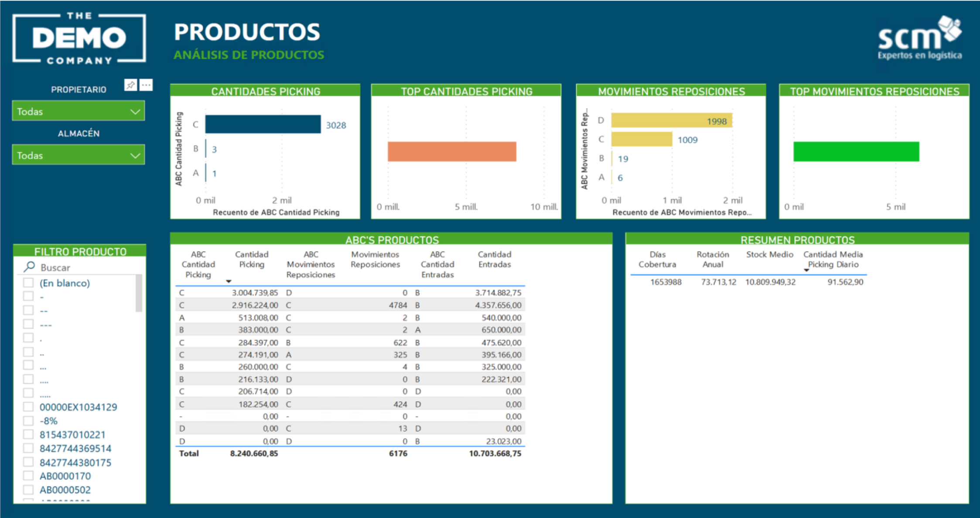Select the green bar in Top Movimientos Reposiciones
The image size is (980, 518).
pyautogui.click(x=856, y=151)
